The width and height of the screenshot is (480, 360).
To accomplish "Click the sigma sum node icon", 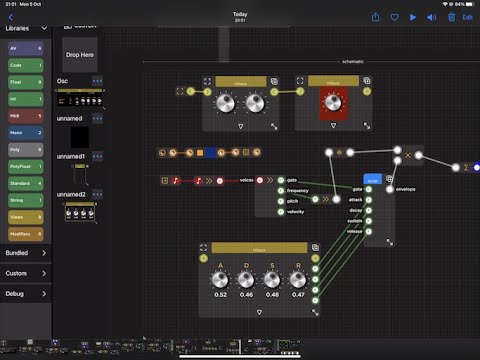I will [466, 167].
